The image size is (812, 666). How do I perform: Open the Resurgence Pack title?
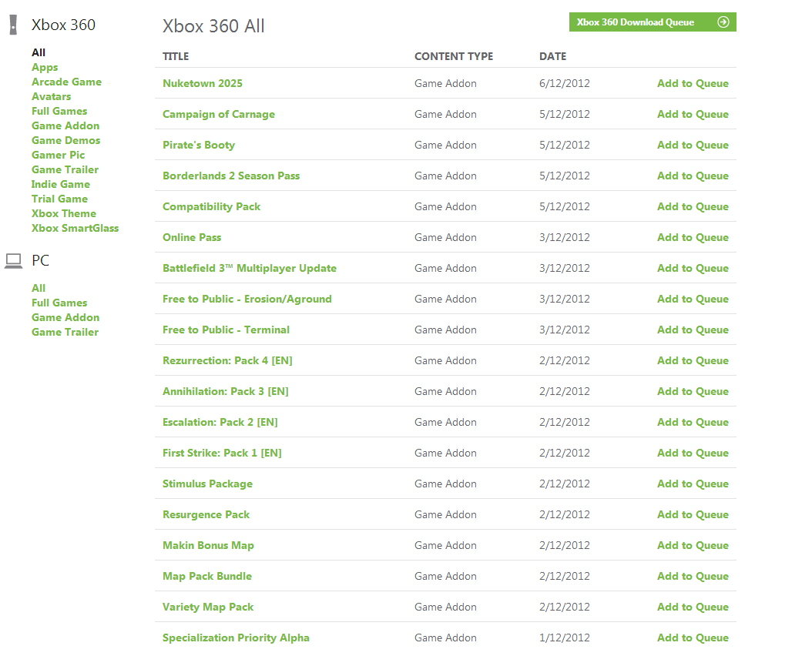(206, 514)
